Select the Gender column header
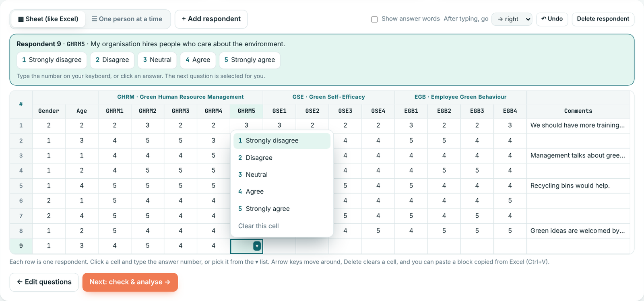 click(x=49, y=111)
